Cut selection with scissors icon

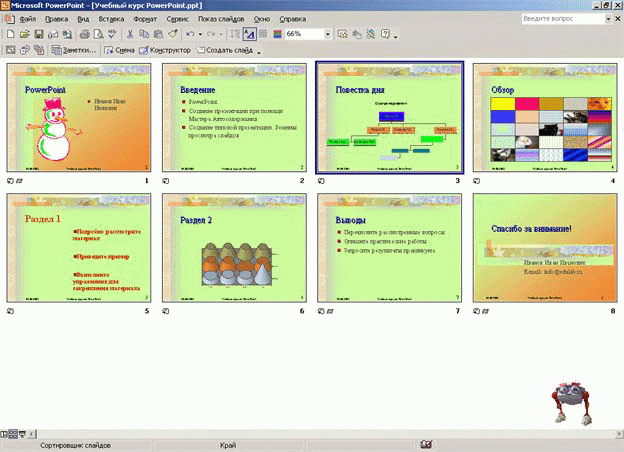130,34
